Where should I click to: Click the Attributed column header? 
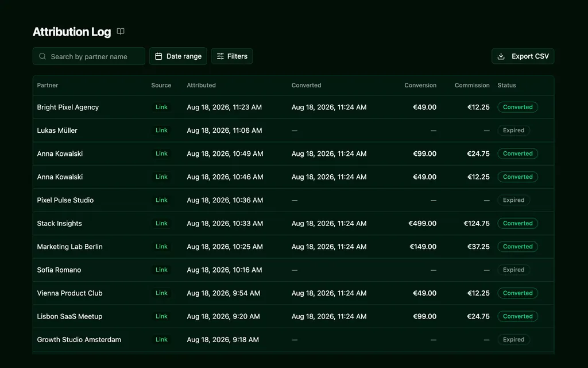(202, 85)
